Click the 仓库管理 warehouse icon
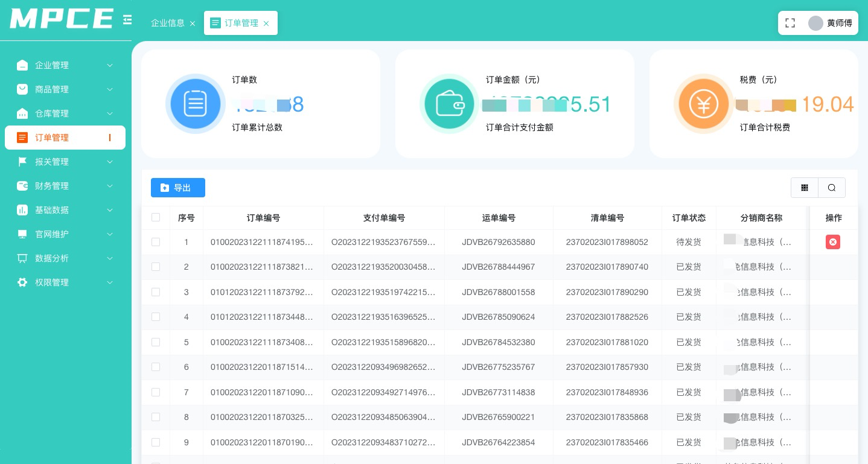This screenshot has width=868, height=464. click(x=22, y=113)
